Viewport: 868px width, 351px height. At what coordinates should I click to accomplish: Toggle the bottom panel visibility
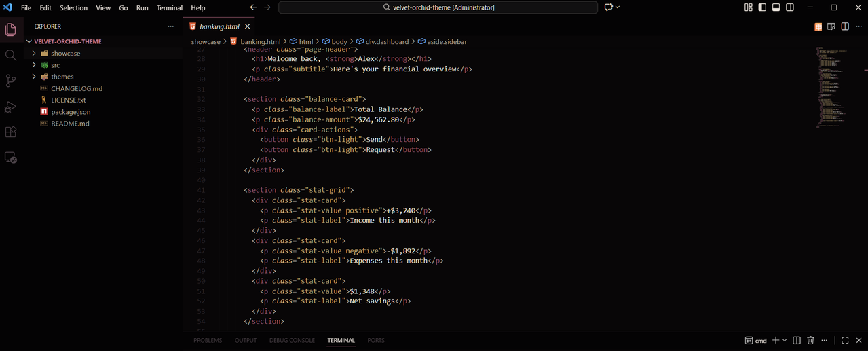tap(776, 7)
